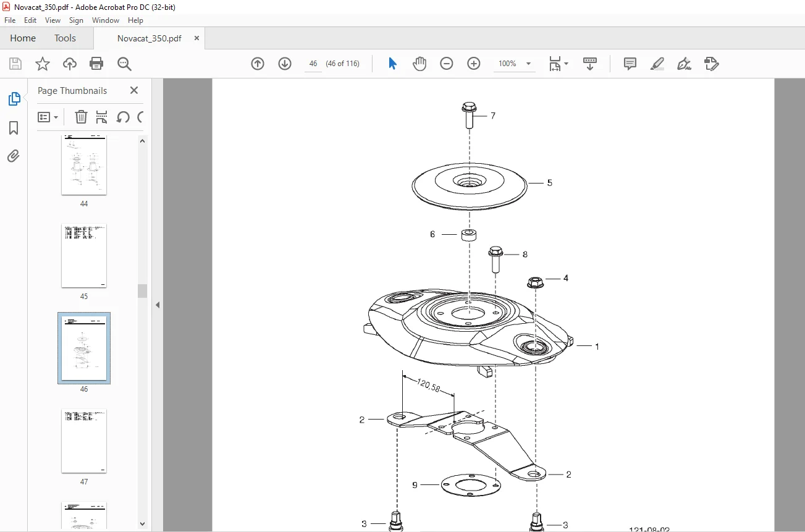Image resolution: width=805 pixels, height=532 pixels.
Task: Select the Hand pan tool
Action: pos(419,64)
